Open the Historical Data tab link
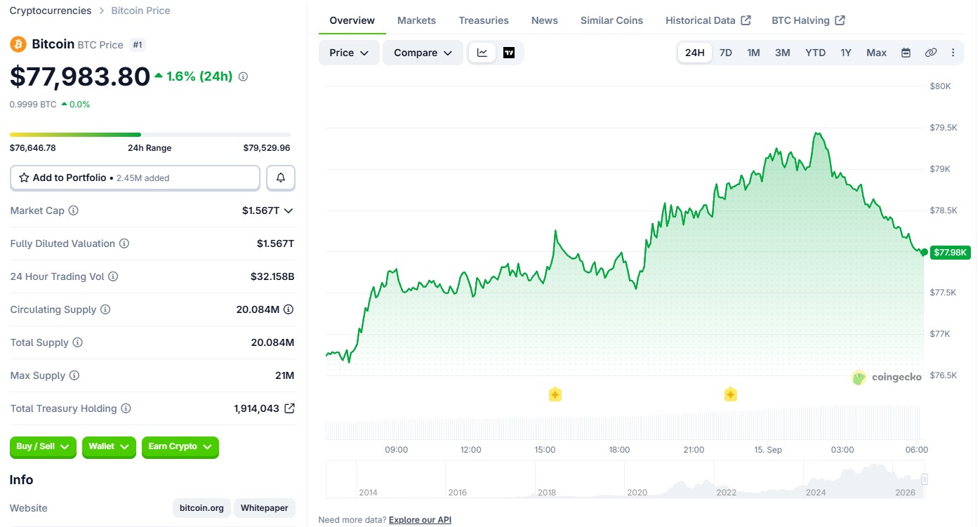The width and height of the screenshot is (980, 527). tap(708, 20)
